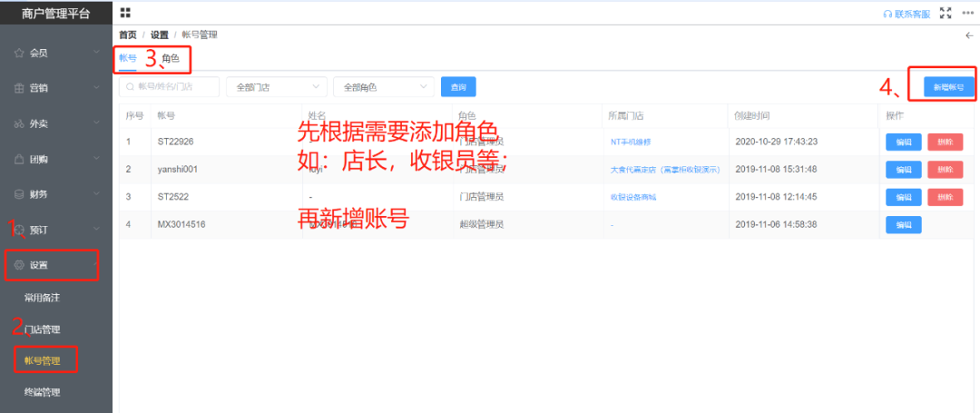Expand the 营销 menu chevron

point(96,88)
